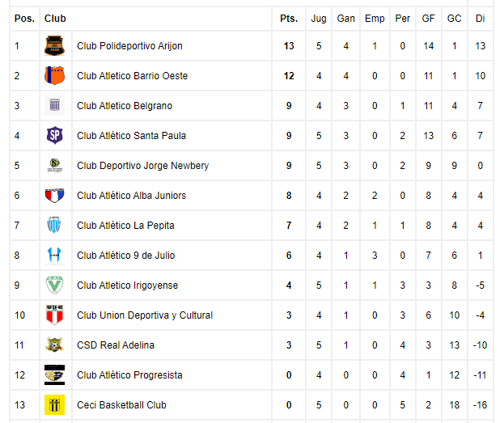Click the Alba Juniors red-blue shield

tap(54, 195)
